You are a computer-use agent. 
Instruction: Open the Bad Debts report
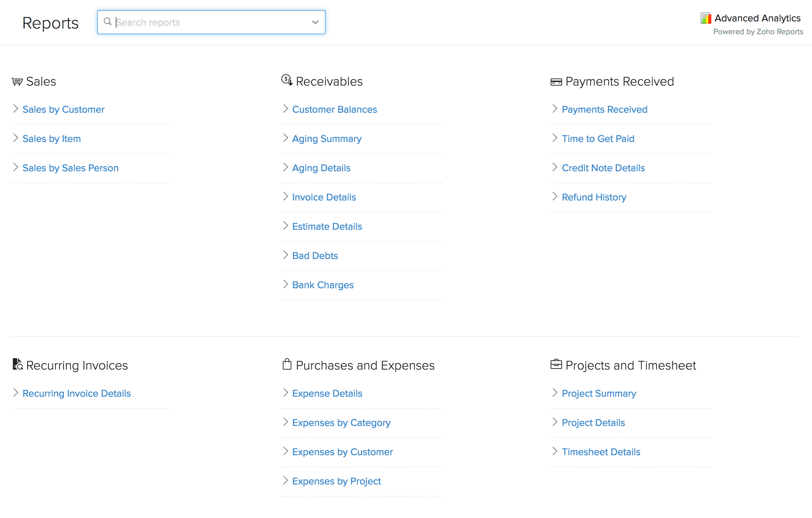click(315, 256)
